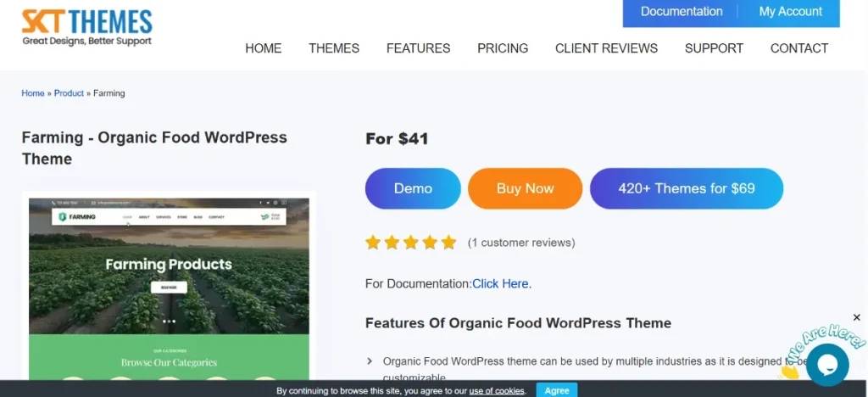Open the PRICING menu item

[x=503, y=48]
